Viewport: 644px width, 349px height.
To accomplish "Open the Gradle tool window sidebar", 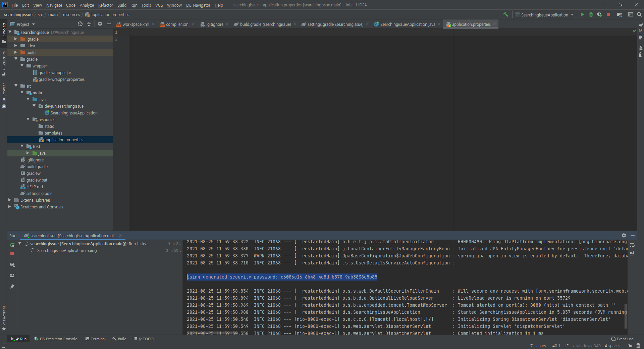I will [x=640, y=32].
